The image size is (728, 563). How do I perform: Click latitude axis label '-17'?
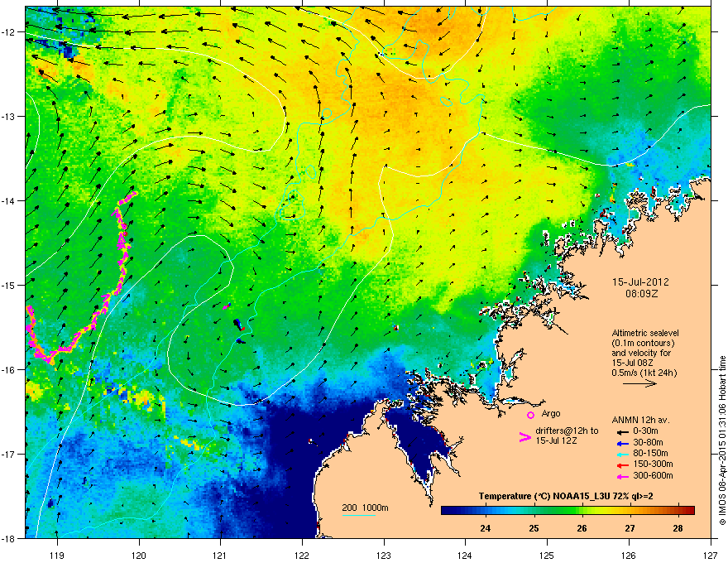9,454
